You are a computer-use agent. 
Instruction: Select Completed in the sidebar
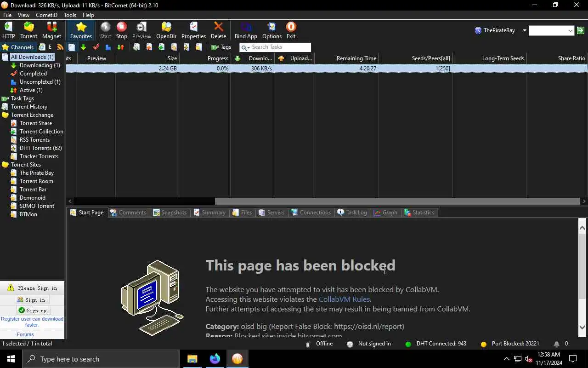click(x=33, y=74)
